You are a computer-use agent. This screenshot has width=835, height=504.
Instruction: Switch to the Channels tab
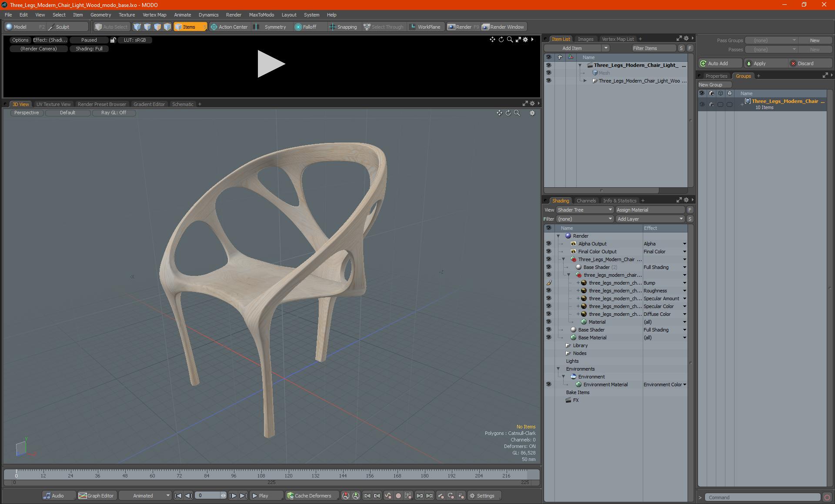click(x=586, y=201)
